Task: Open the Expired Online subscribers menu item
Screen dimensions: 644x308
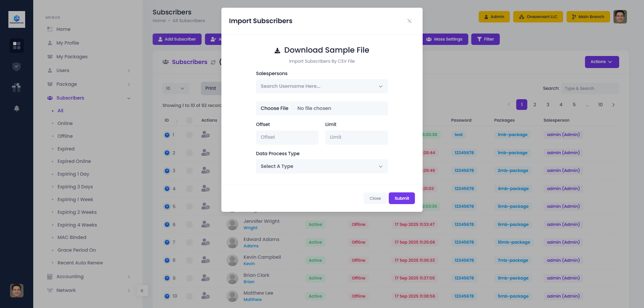Action: click(74, 161)
